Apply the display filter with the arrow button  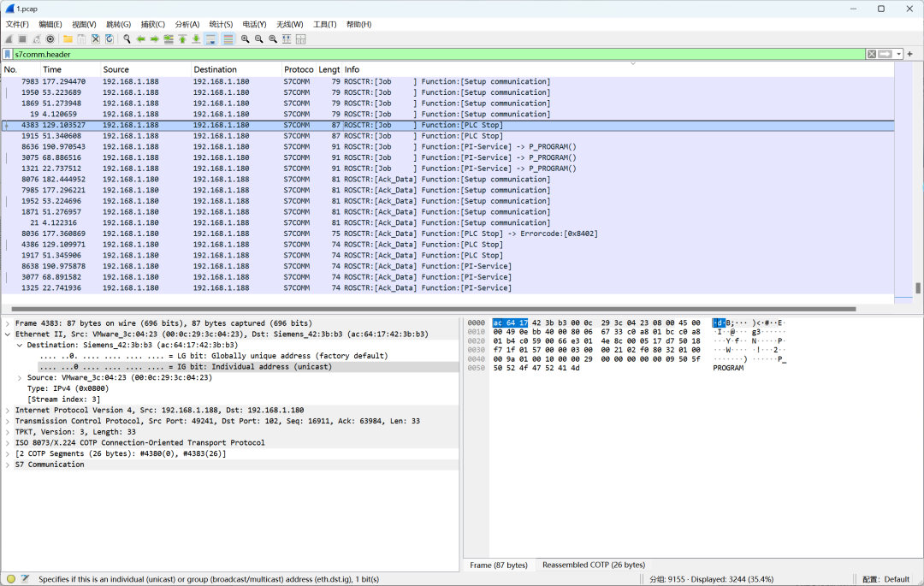(x=885, y=54)
